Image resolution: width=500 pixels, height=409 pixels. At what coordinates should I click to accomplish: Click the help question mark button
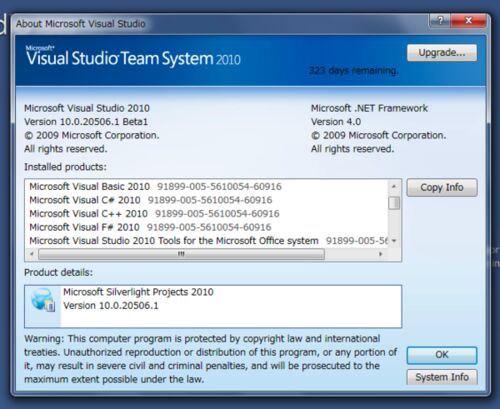coord(440,21)
